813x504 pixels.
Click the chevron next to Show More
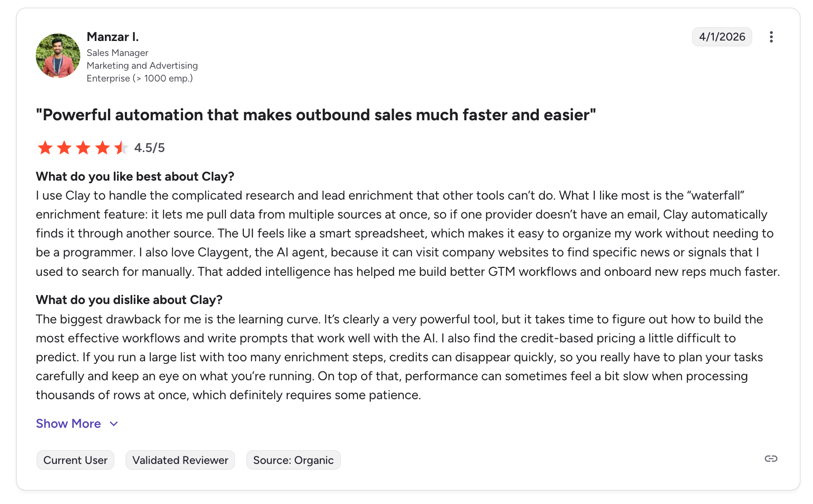113,423
